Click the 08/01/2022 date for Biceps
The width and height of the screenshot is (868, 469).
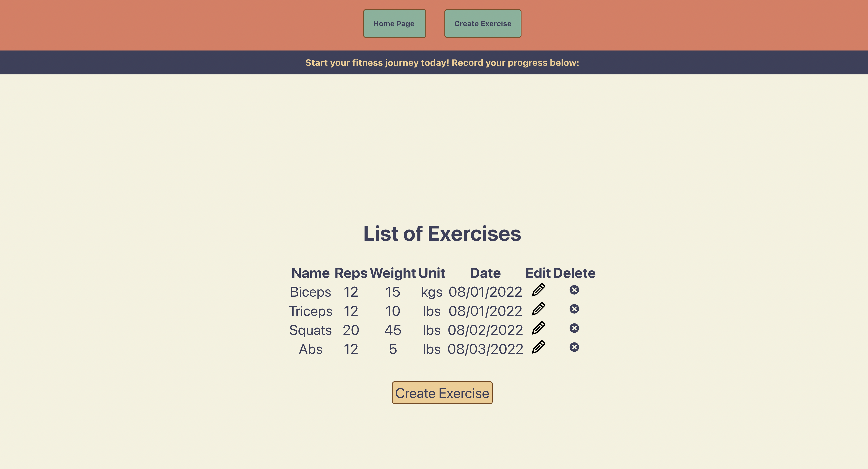click(x=485, y=292)
